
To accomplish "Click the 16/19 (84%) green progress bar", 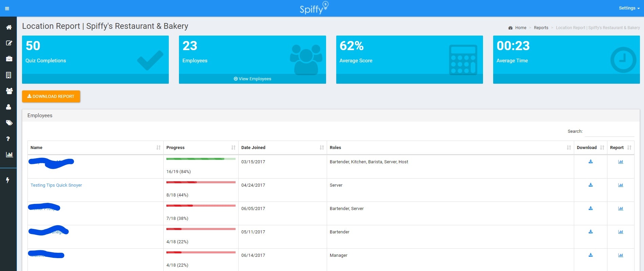I will (x=201, y=159).
